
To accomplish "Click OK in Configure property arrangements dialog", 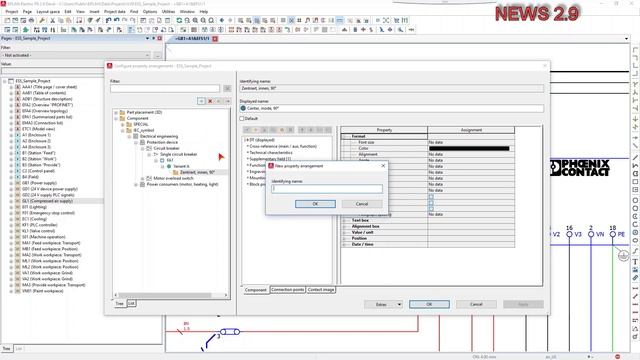I will 429,304.
